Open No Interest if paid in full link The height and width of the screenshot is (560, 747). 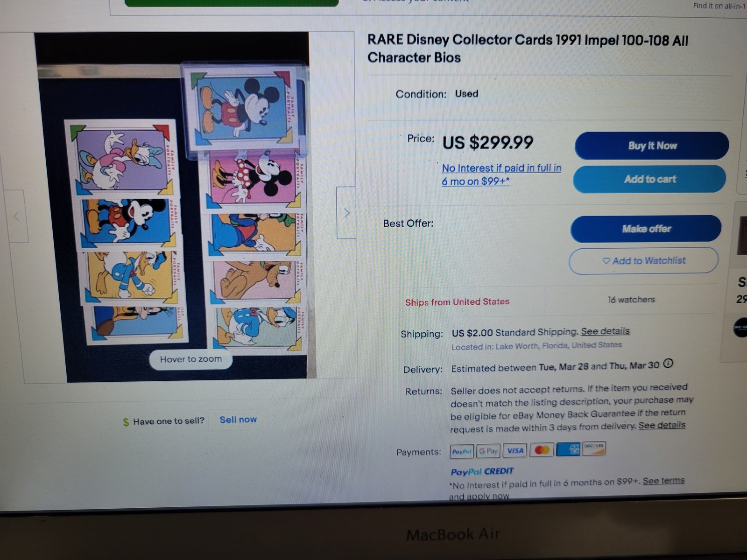[x=501, y=175]
